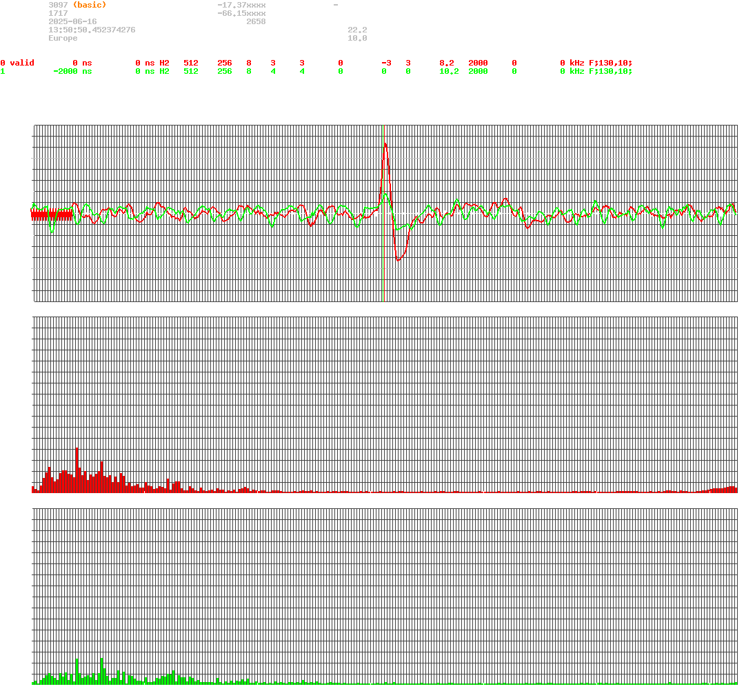Click the red H2 label

click(x=165, y=63)
